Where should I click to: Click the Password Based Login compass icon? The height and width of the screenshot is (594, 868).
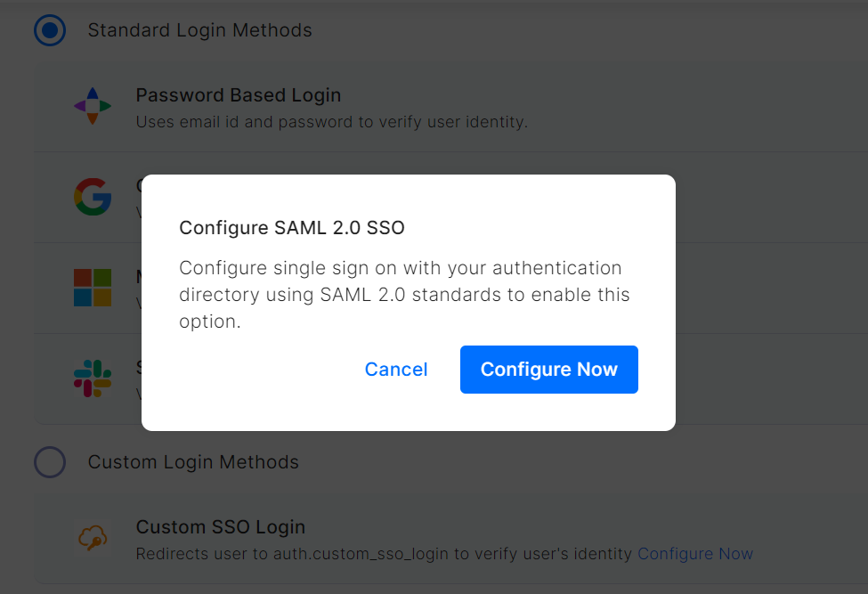click(x=93, y=106)
